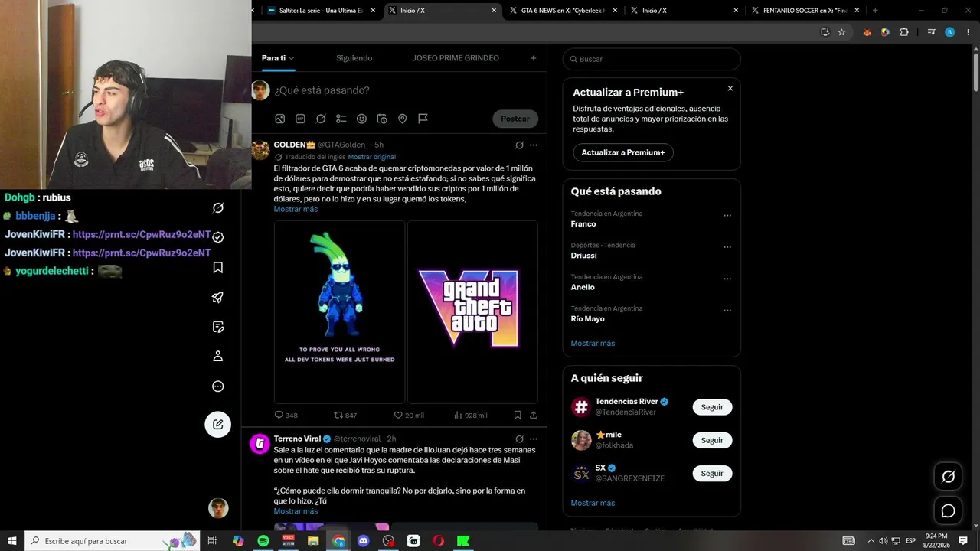Open Discord from the Windows taskbar
Image resolution: width=980 pixels, height=551 pixels.
point(364,541)
